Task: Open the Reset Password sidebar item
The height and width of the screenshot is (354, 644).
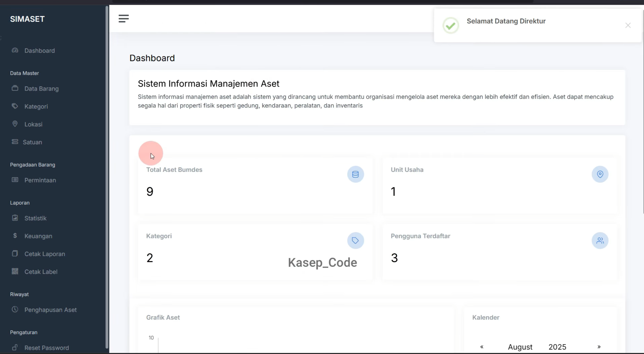Action: click(47, 348)
